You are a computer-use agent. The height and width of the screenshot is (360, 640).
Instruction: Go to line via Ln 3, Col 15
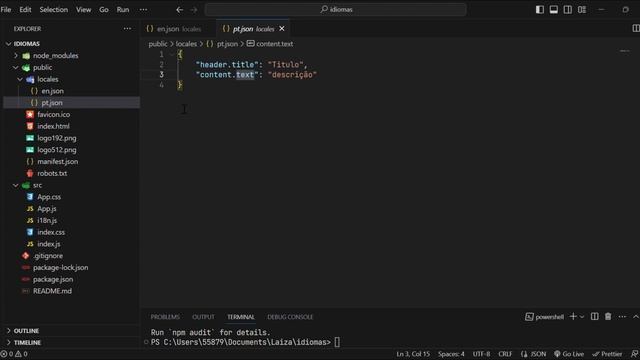click(x=413, y=354)
